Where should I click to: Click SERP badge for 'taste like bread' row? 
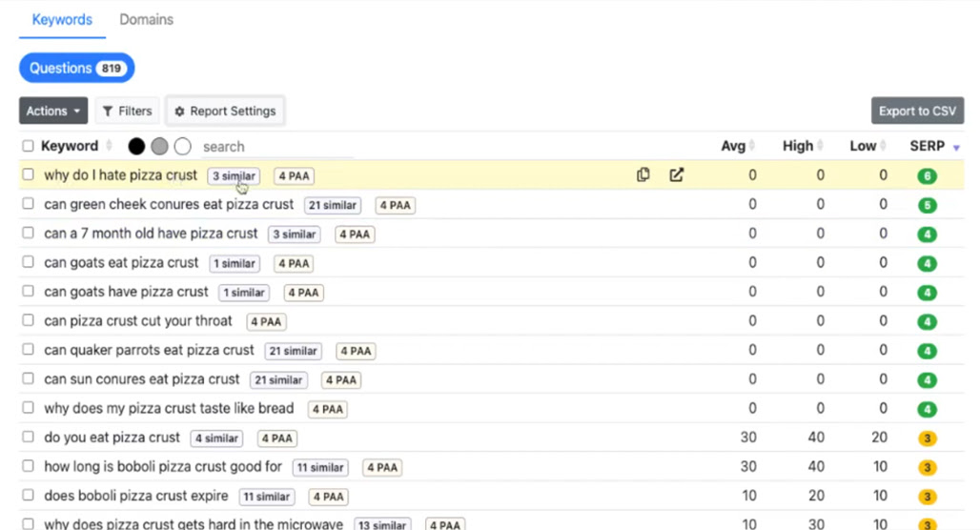point(927,409)
